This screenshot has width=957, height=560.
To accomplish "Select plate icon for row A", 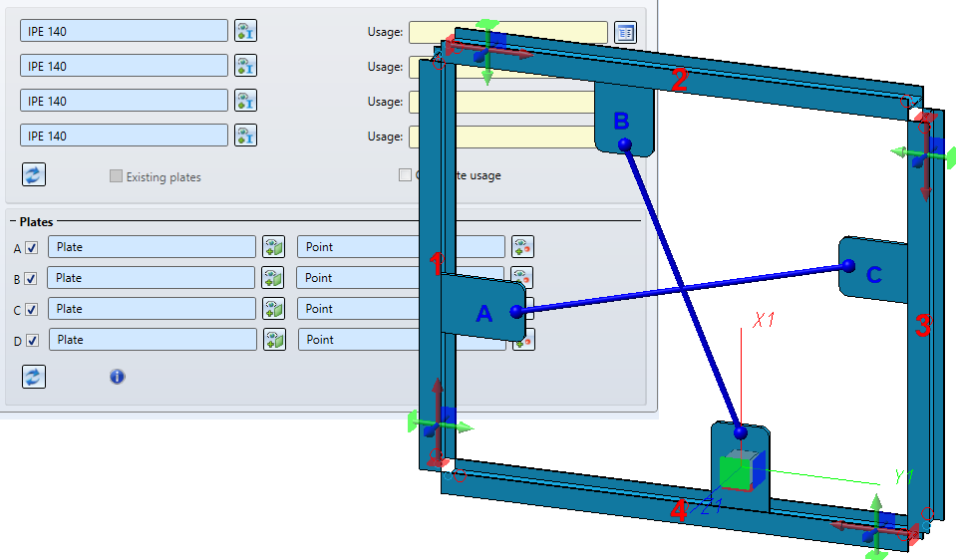I will (274, 246).
